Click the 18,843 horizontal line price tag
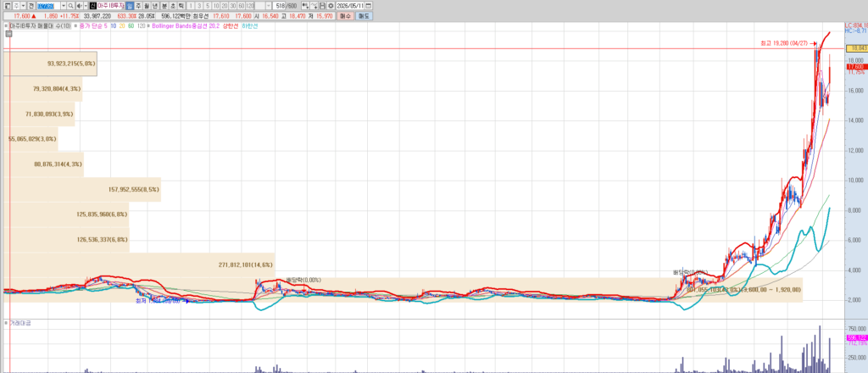This screenshot has height=373, width=868. 855,48
